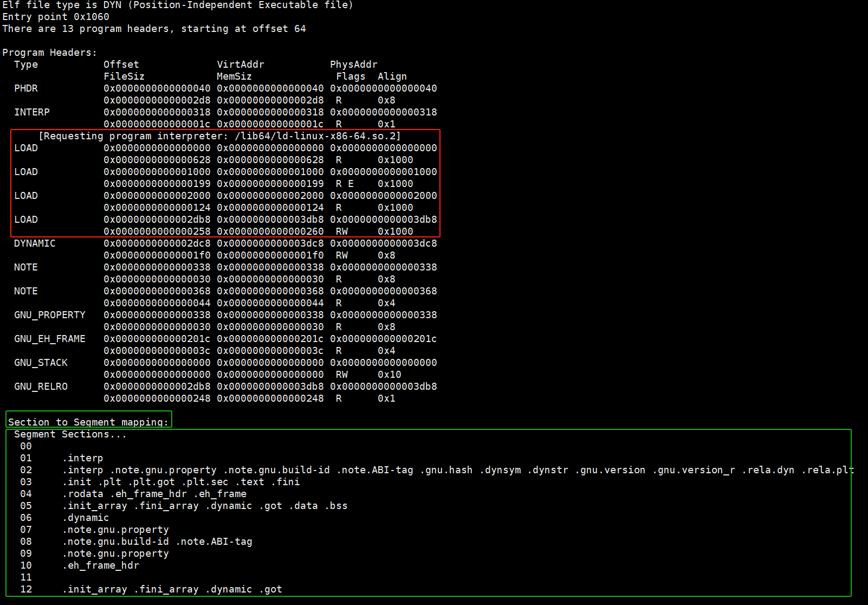Click the PhysAddr column header

[354, 65]
